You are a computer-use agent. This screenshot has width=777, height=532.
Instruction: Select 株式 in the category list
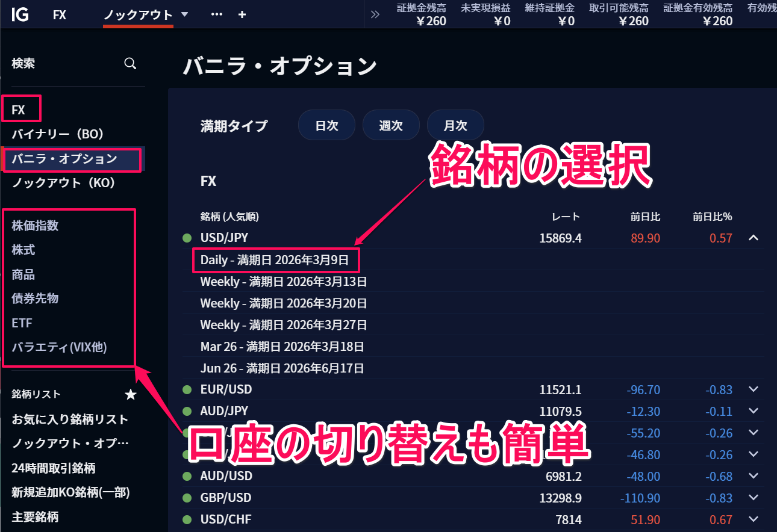pyautogui.click(x=22, y=250)
